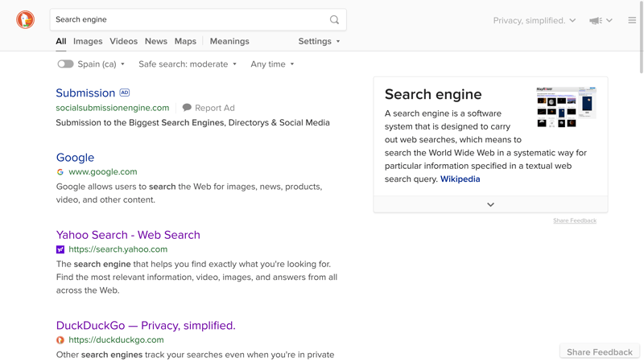
Task: Click the Yahoo favicon beside search.yahoo.com
Action: point(60,249)
